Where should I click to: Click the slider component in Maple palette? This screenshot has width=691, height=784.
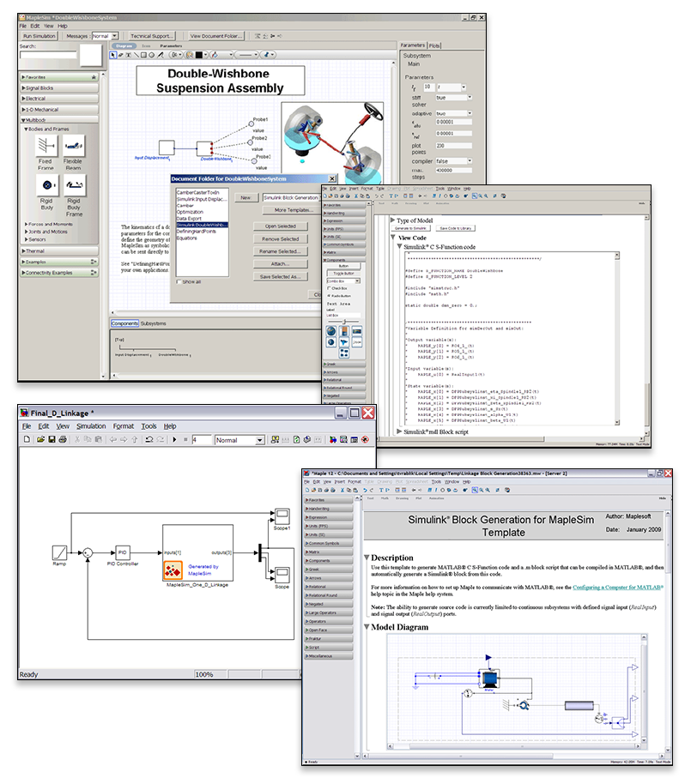pos(343,322)
